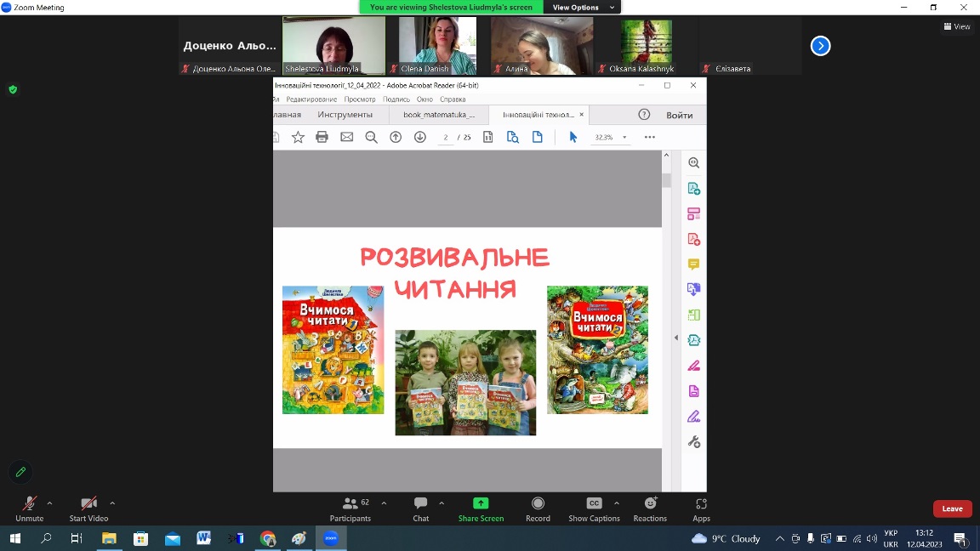Toggle Show Captions on
The width and height of the screenshot is (980, 551).
point(594,508)
